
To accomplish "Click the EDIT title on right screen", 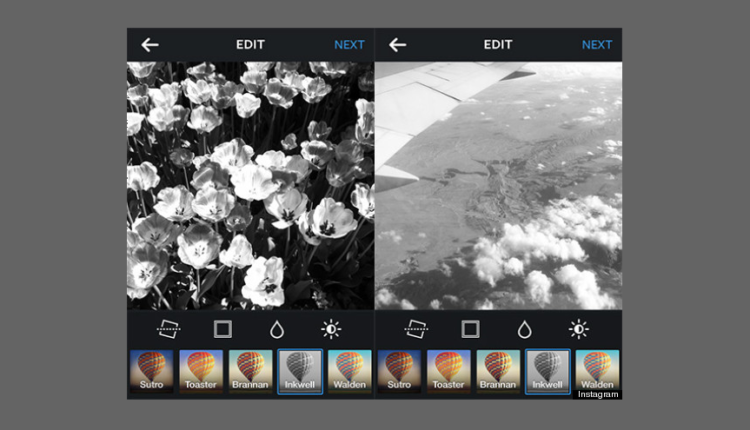I will (498, 44).
